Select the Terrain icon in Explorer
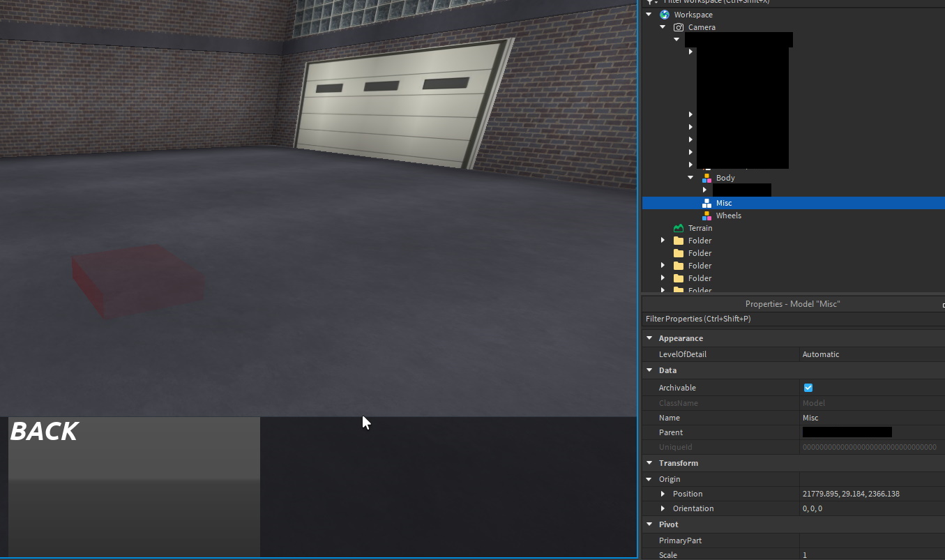Image resolution: width=945 pixels, height=560 pixels. 679,228
